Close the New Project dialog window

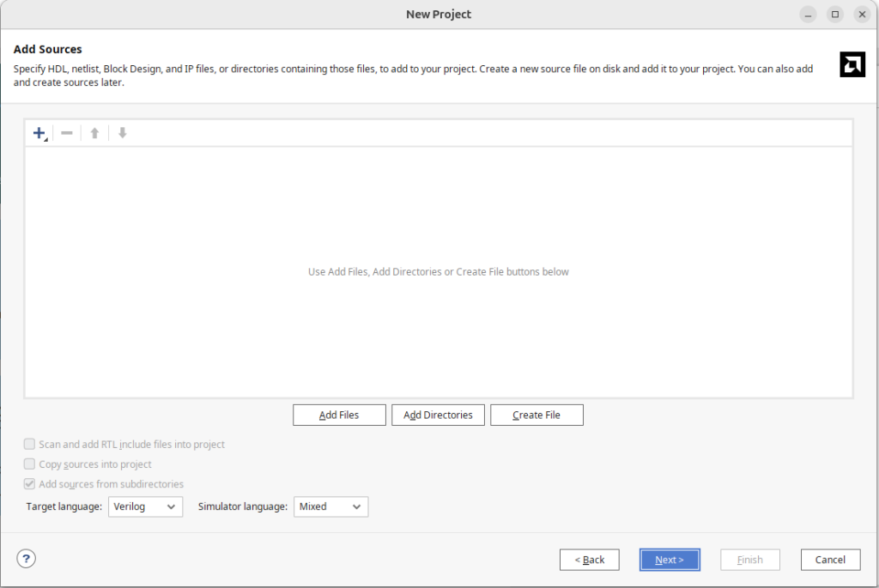860,15
